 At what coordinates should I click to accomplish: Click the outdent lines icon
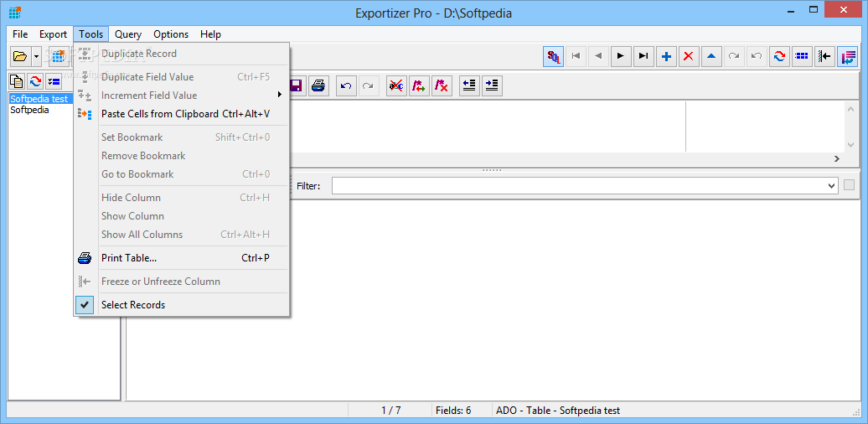pos(469,85)
